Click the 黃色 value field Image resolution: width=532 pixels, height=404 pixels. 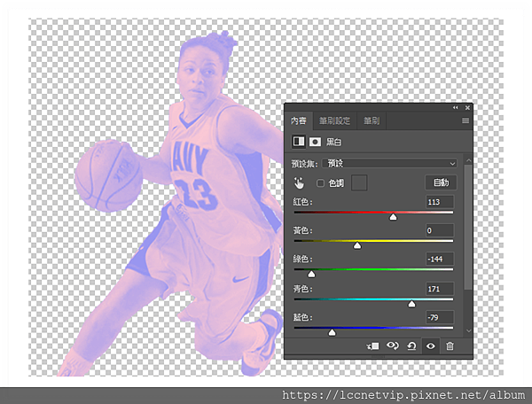click(x=440, y=230)
